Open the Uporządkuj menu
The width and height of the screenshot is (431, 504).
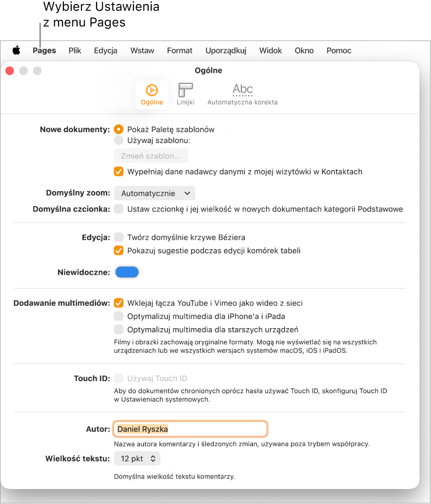pyautogui.click(x=226, y=50)
